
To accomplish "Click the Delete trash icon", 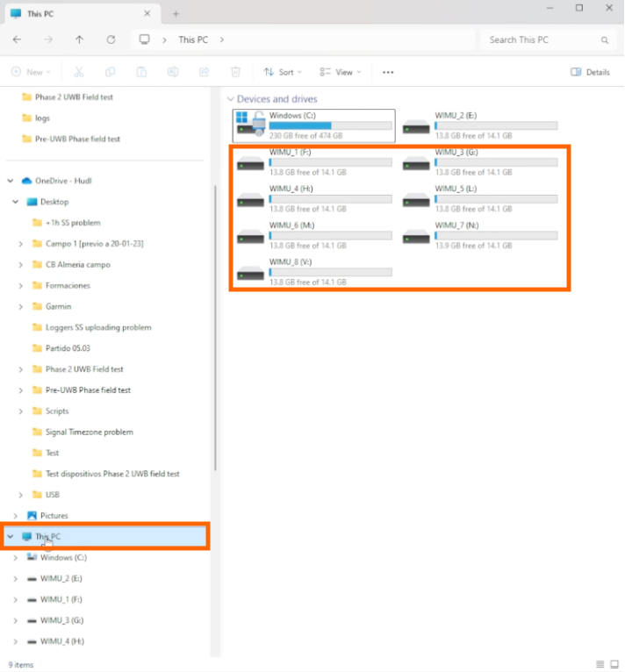I will point(235,72).
